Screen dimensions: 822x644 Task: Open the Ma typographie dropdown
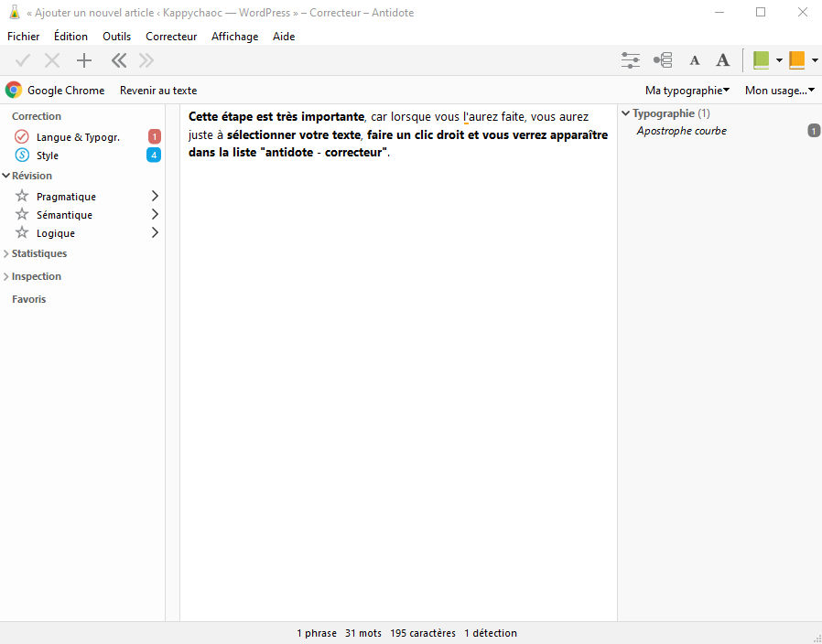(687, 91)
